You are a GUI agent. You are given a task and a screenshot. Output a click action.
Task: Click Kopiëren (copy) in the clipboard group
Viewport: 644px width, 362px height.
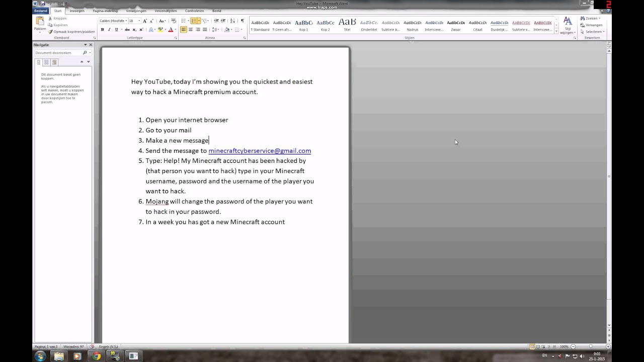[x=57, y=25]
